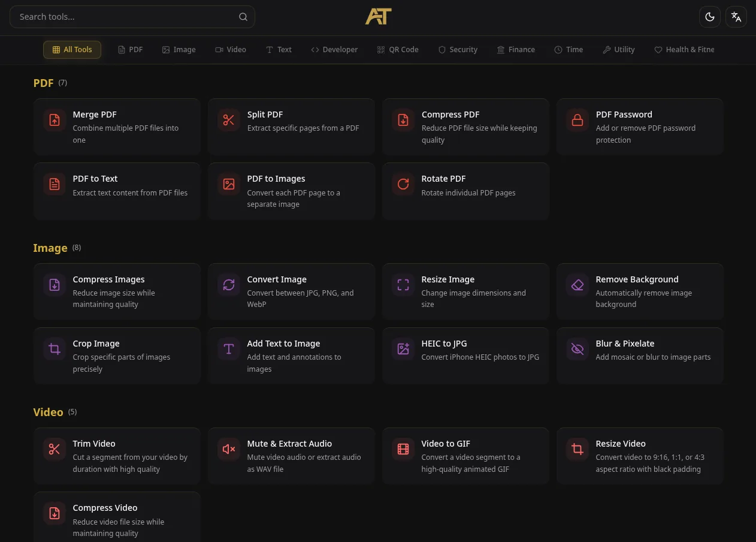Focus the Search tools input field
Image resolution: width=756 pixels, height=542 pixels.
tap(132, 17)
